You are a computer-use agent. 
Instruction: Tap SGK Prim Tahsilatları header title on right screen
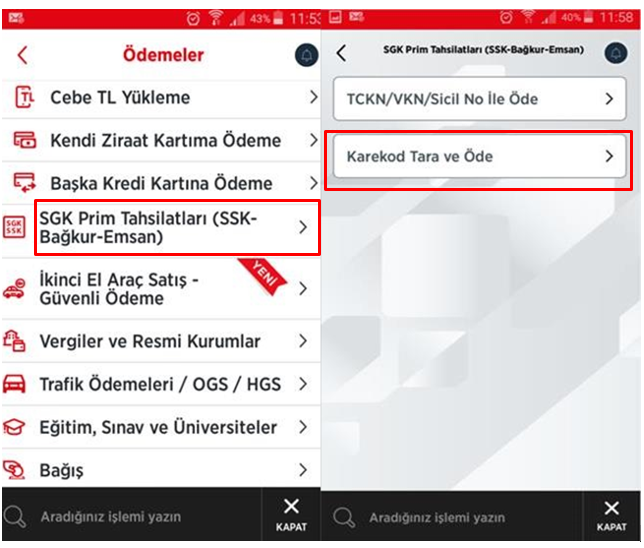point(483,50)
